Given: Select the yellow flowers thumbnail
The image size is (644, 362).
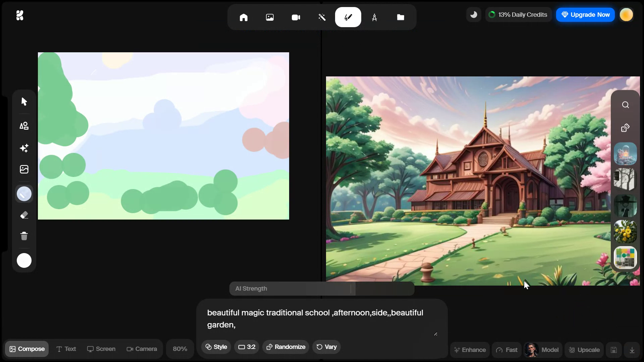Looking at the screenshot, I should point(625,232).
